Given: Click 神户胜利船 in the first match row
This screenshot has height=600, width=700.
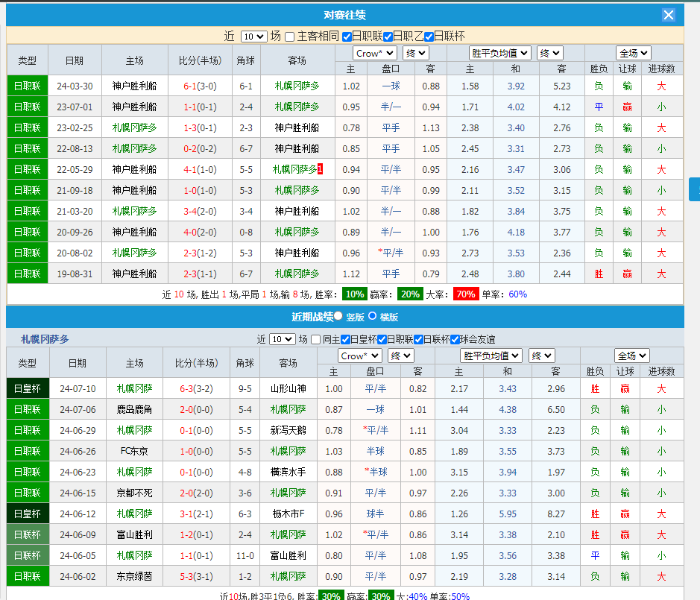Looking at the screenshot, I should pyautogui.click(x=135, y=86).
